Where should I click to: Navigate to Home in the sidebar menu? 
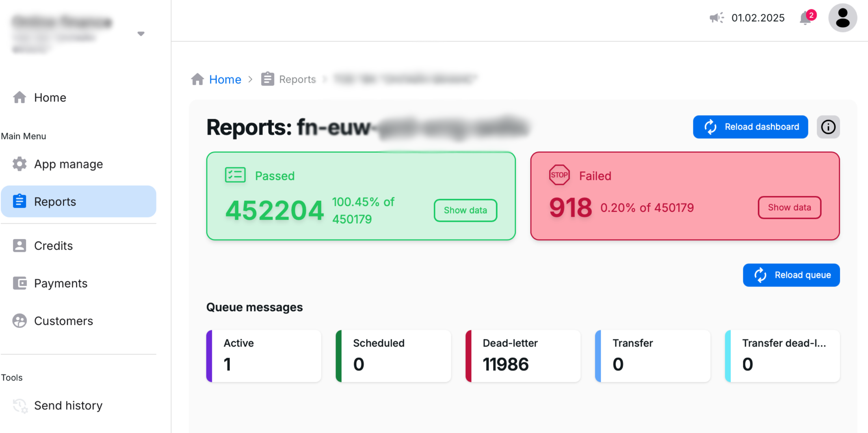point(50,97)
